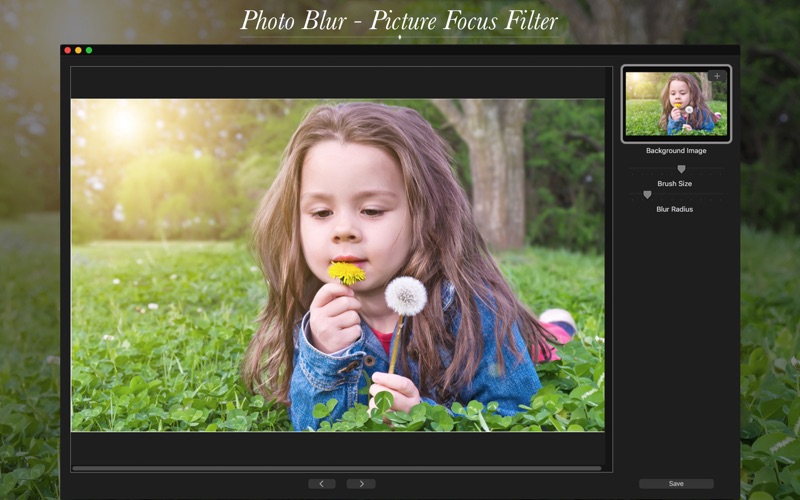This screenshot has height=500, width=800.
Task: Click the Brush Size slider handle
Action: click(x=681, y=169)
